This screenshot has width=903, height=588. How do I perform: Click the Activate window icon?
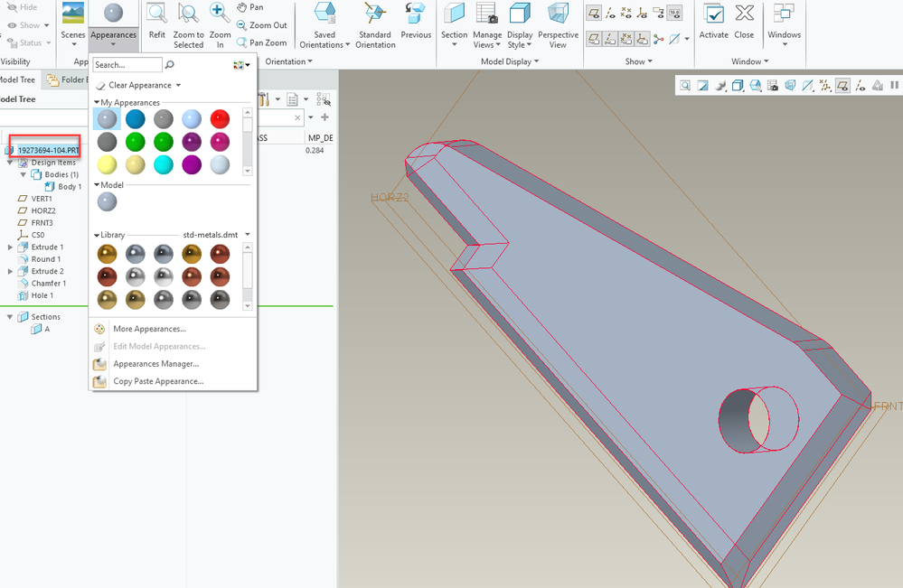713,14
